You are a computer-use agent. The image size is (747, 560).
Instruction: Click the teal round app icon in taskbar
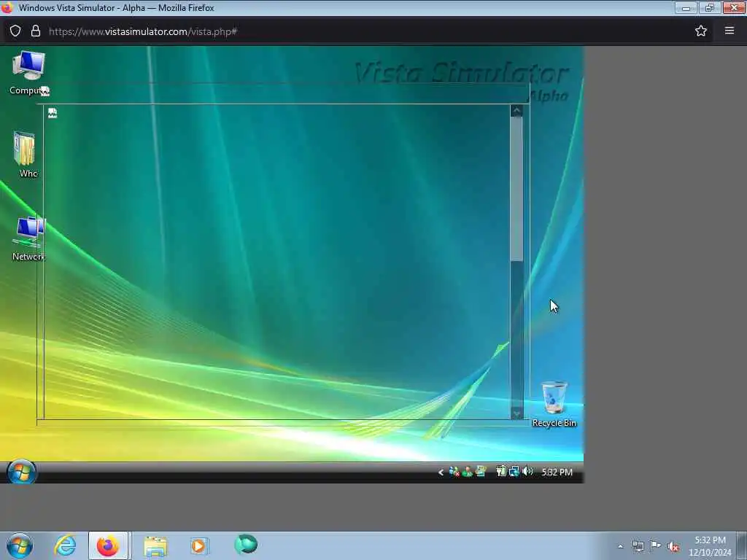click(x=246, y=544)
